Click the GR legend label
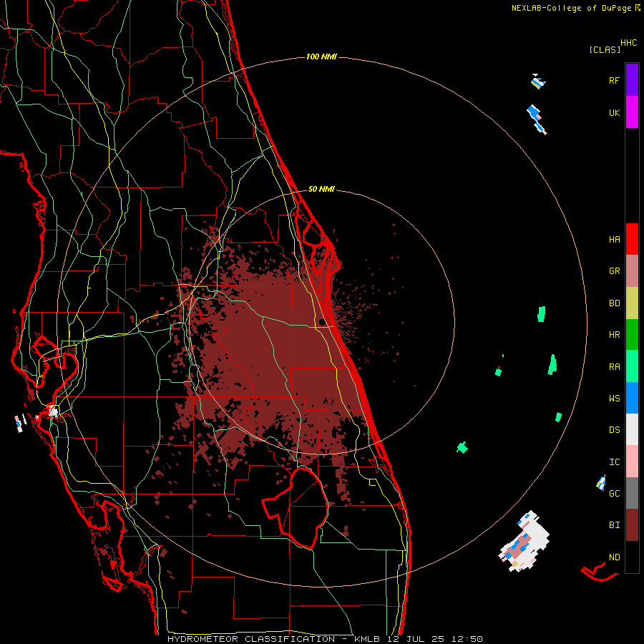 click(614, 271)
